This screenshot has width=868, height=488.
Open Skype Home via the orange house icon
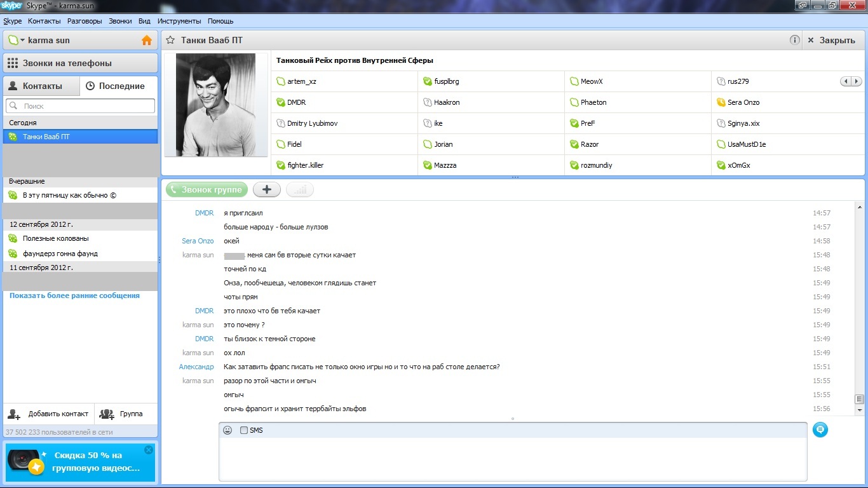point(147,40)
